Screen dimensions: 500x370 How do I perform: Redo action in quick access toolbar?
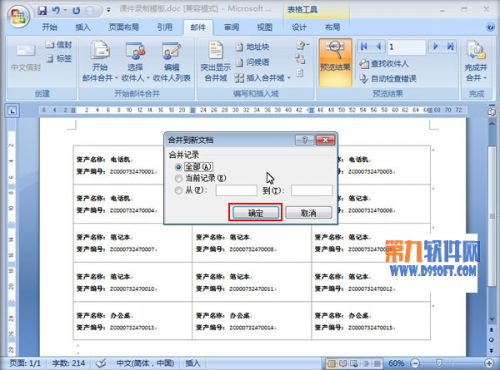76,11
